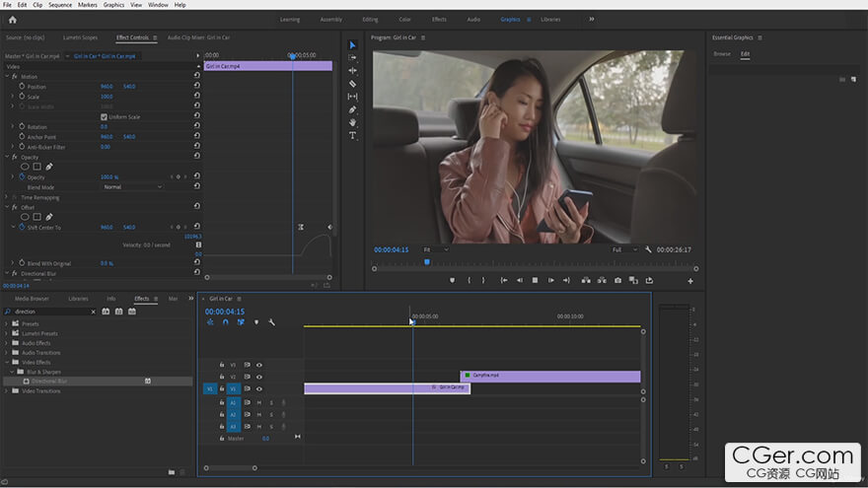The width and height of the screenshot is (868, 488).
Task: Toggle V2 track output eye
Action: pos(259,377)
